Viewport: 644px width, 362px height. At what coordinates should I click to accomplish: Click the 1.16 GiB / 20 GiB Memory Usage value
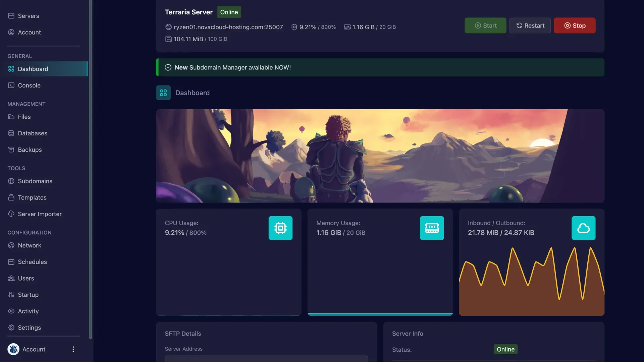341,233
